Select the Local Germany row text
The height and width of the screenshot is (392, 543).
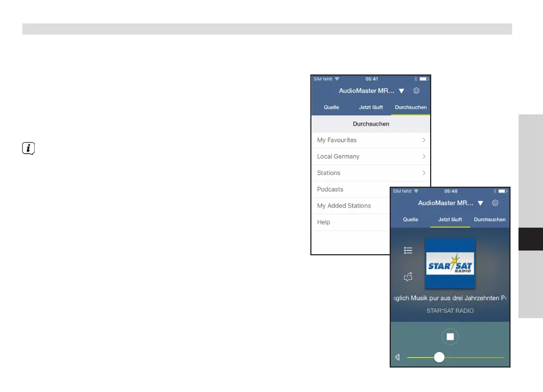pyautogui.click(x=339, y=156)
